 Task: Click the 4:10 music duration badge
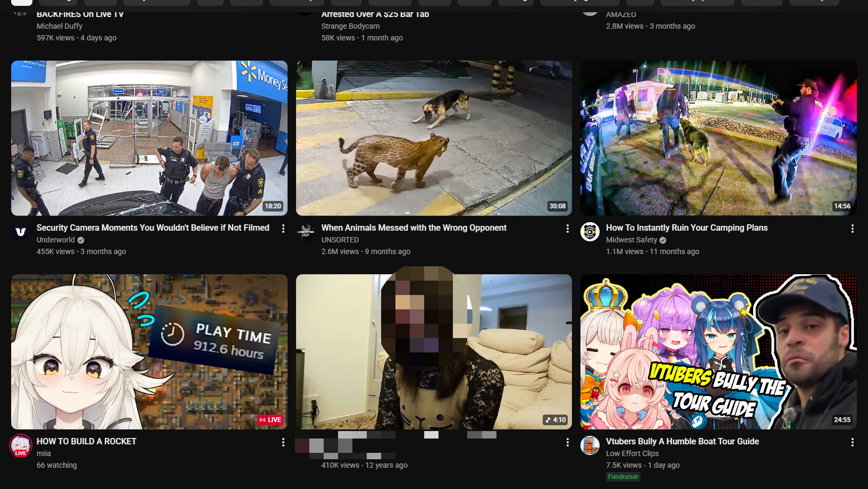click(555, 420)
